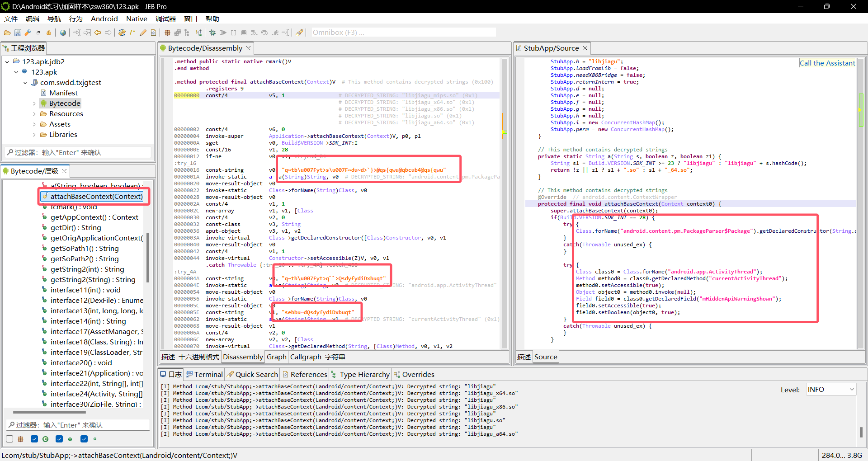Collapse the 123.apk tree node
Screen dimensions: 868x461
(16, 72)
